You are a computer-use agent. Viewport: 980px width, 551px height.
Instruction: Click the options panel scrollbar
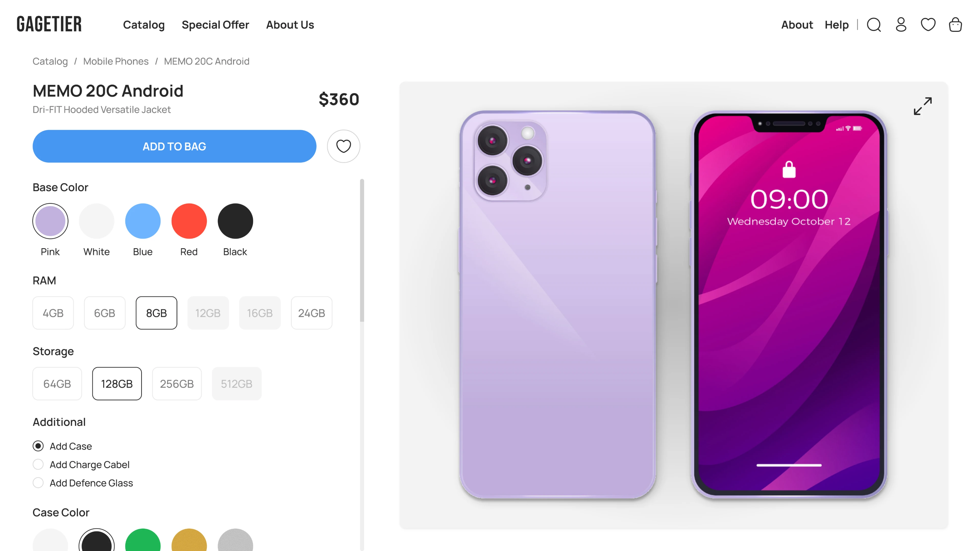tap(362, 251)
